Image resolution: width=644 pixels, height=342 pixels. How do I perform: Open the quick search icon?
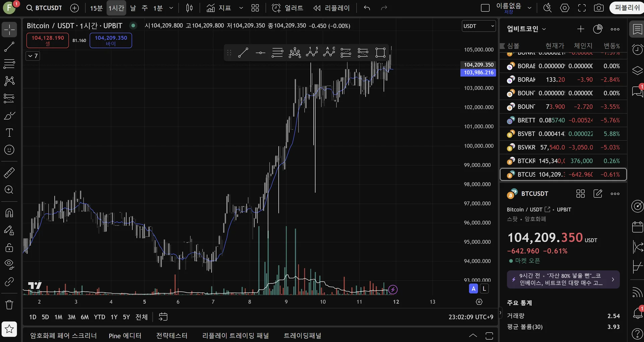click(x=547, y=8)
